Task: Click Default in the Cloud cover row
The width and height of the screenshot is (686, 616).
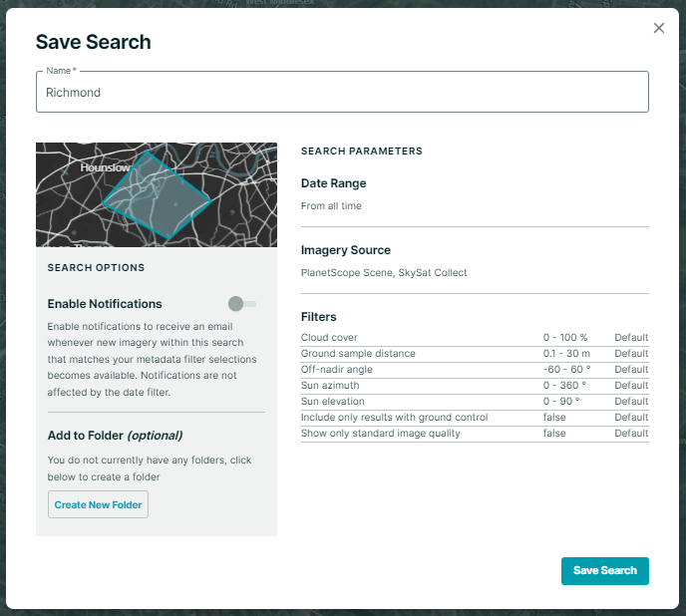Action: pyautogui.click(x=631, y=337)
